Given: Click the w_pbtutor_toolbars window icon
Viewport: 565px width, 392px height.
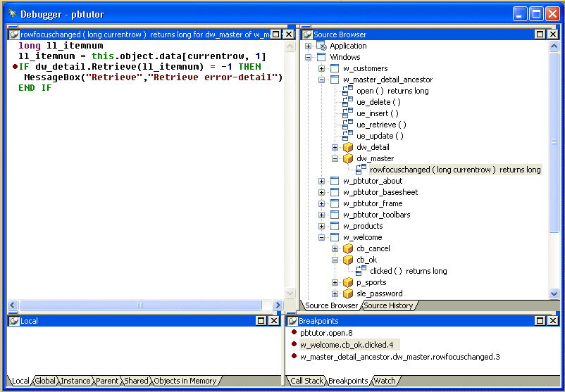Looking at the screenshot, I should (x=335, y=215).
